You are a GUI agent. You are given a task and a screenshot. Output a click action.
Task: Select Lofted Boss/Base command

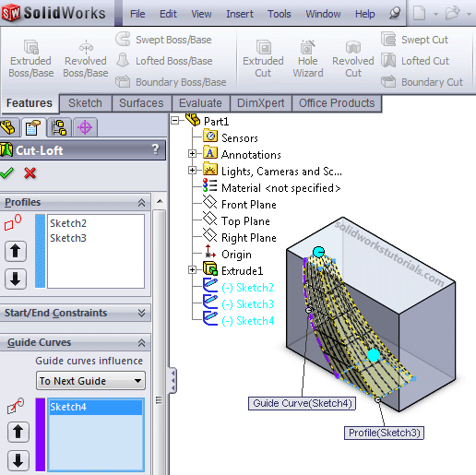click(x=164, y=61)
